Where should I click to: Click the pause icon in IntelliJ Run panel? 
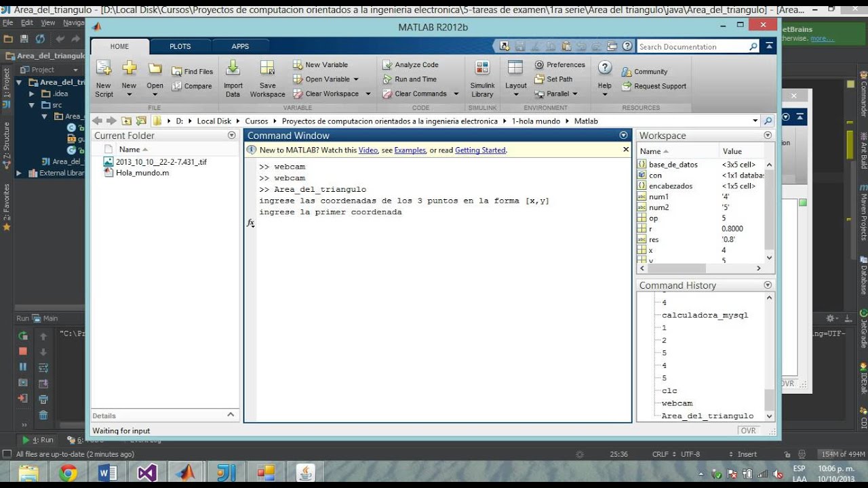point(23,367)
